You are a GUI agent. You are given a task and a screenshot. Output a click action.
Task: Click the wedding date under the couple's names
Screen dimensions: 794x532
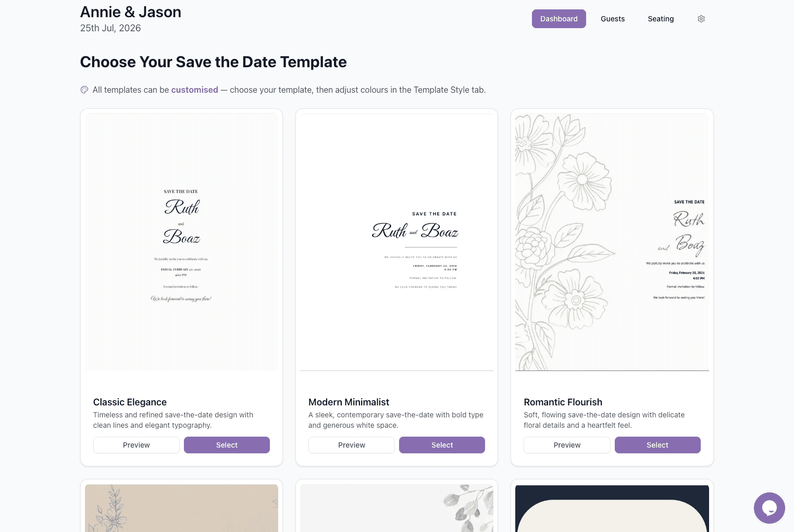tap(110, 28)
